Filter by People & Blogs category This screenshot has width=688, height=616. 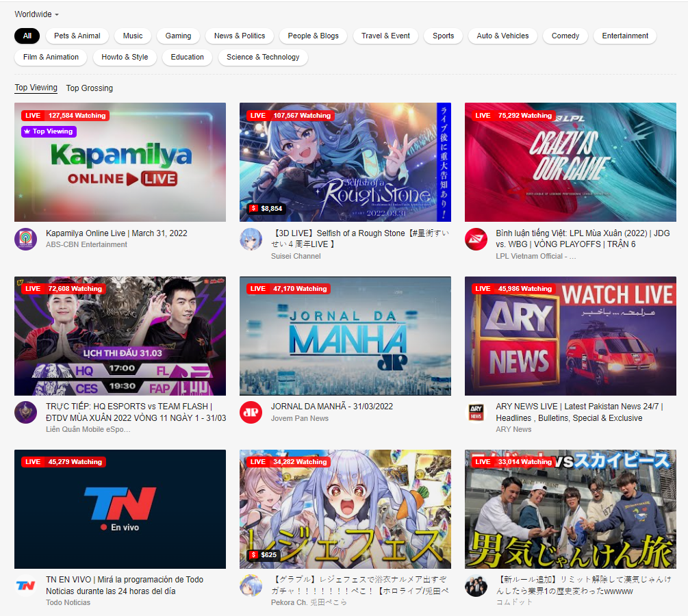click(x=314, y=36)
